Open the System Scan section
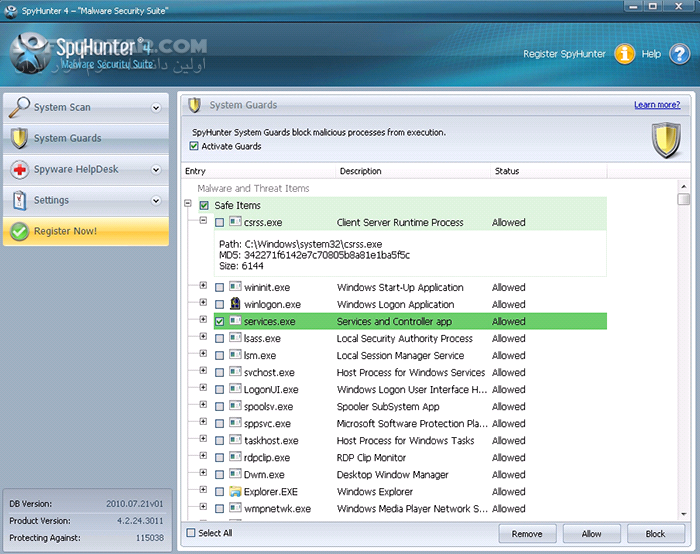This screenshot has width=700, height=554. 86,108
